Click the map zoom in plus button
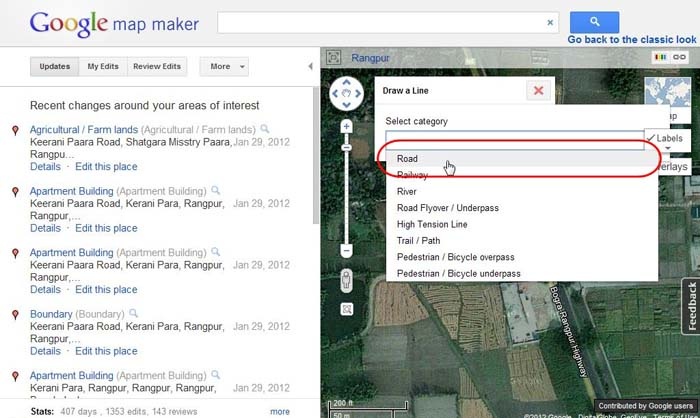700x418 pixels. pyautogui.click(x=346, y=127)
